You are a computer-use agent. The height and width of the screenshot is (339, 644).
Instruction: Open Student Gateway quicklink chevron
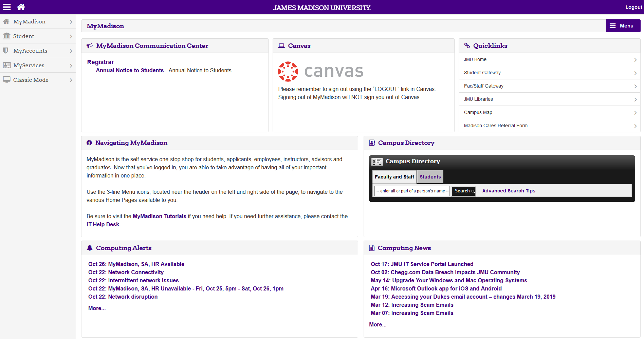click(636, 73)
